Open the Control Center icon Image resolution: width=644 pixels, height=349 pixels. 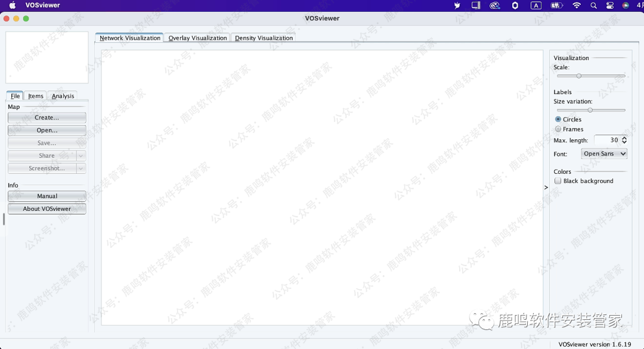(609, 5)
